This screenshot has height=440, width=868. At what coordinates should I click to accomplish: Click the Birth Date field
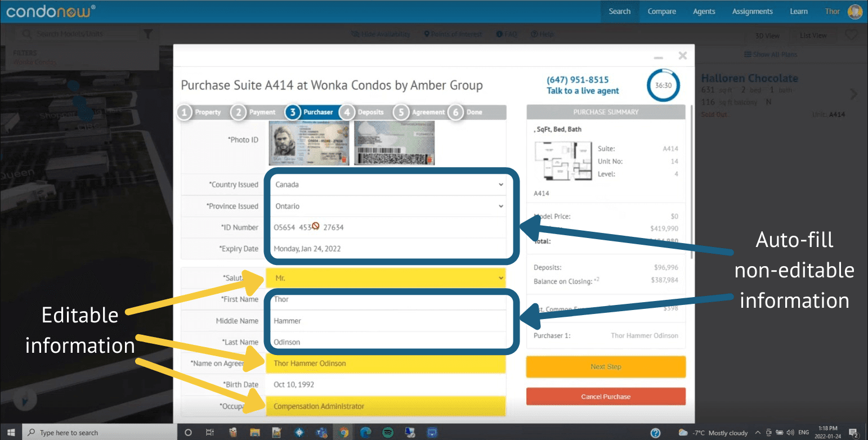coord(386,385)
